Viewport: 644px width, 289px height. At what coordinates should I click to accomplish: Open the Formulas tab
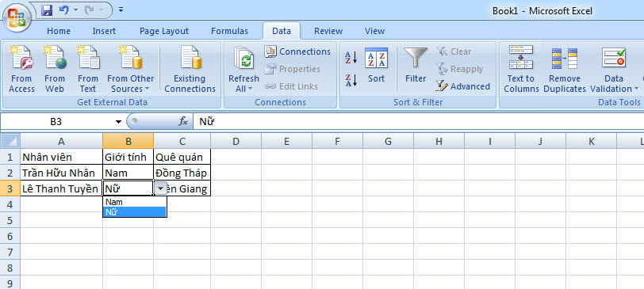229,31
